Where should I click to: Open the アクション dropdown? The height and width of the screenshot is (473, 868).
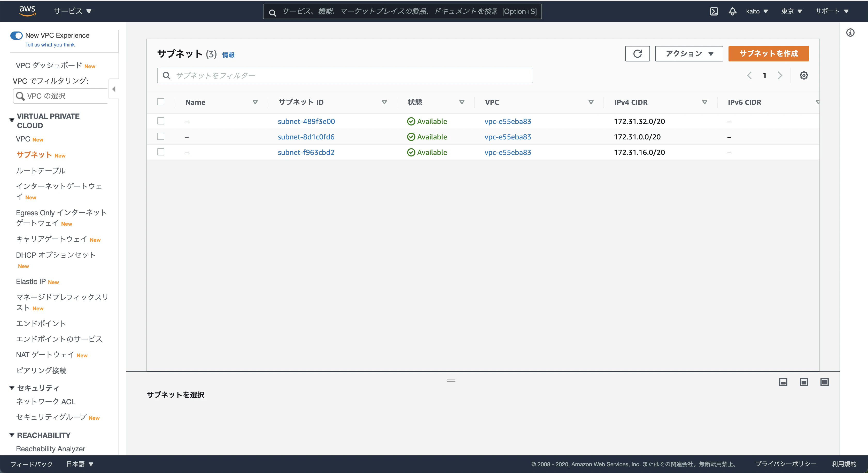[689, 53]
